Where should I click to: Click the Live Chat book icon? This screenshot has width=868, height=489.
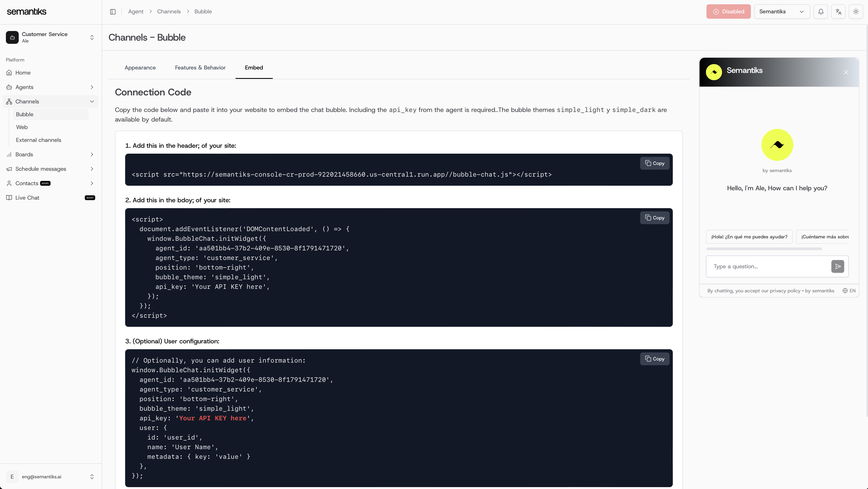click(x=9, y=198)
